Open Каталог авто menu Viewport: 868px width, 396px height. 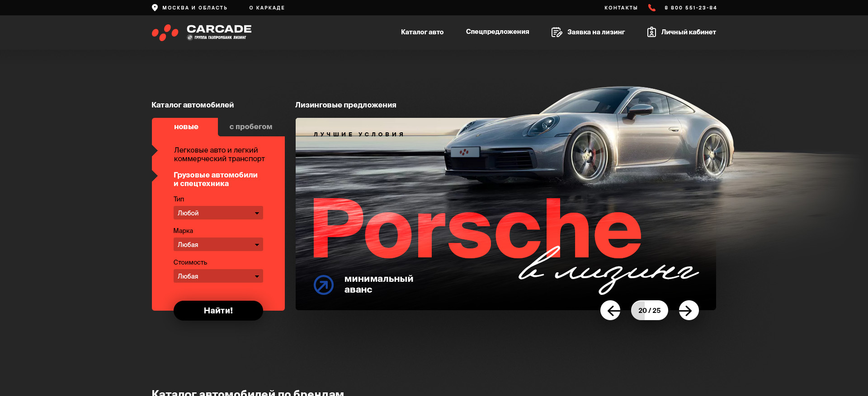coord(422,32)
